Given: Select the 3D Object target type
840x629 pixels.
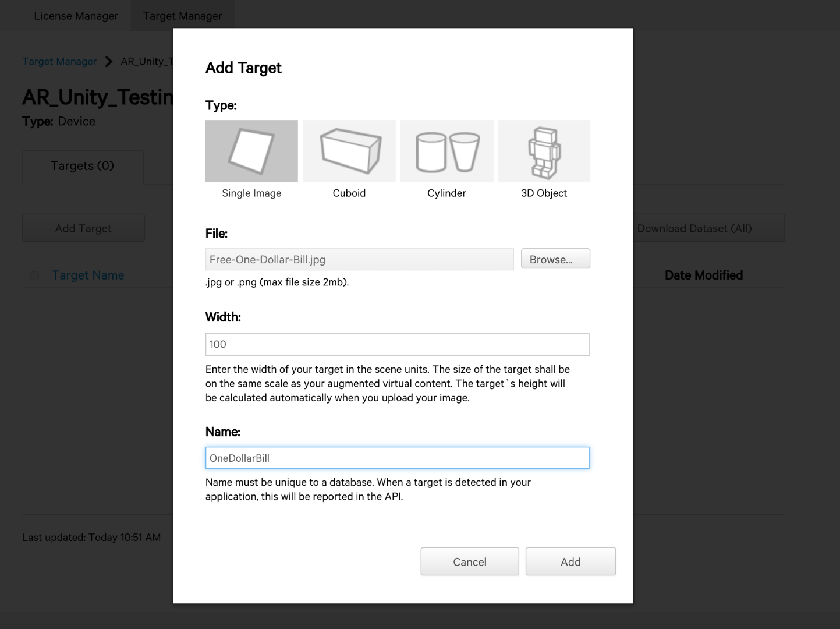Looking at the screenshot, I should [544, 151].
